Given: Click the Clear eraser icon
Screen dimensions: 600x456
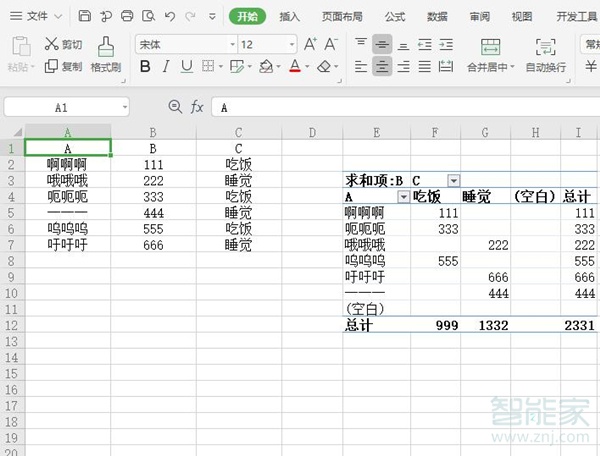Looking at the screenshot, I should point(324,67).
